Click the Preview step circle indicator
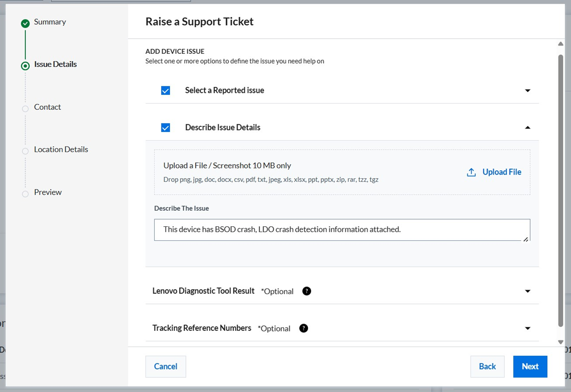 tap(25, 194)
